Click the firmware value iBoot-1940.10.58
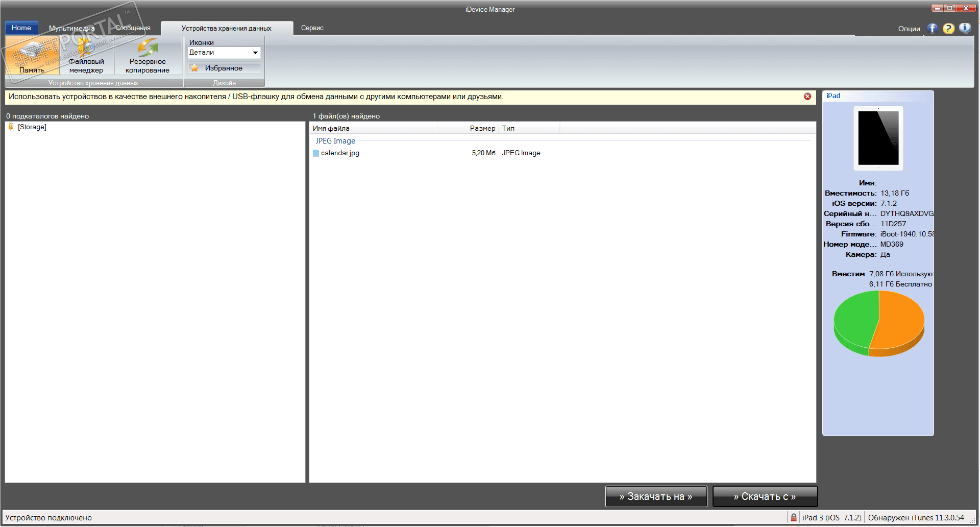This screenshot has width=980, height=527. 907,234
